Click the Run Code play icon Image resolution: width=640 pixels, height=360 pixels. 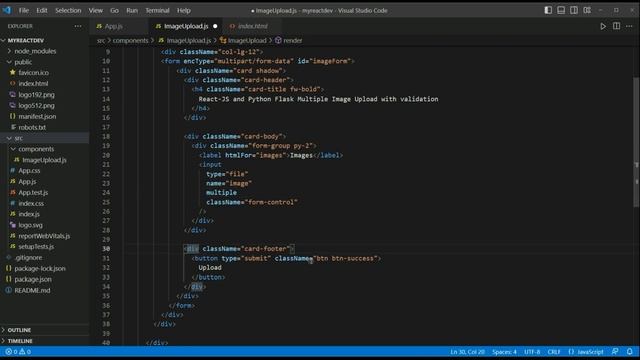(x=603, y=26)
